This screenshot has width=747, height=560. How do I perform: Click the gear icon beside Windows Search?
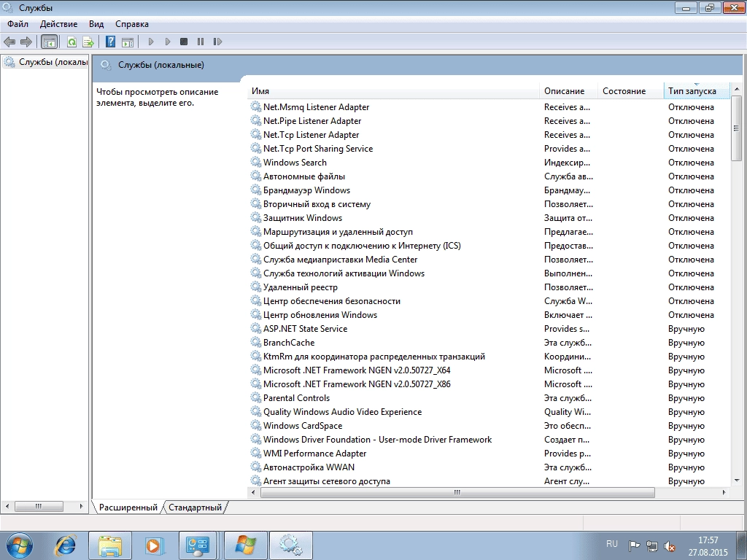(x=256, y=163)
